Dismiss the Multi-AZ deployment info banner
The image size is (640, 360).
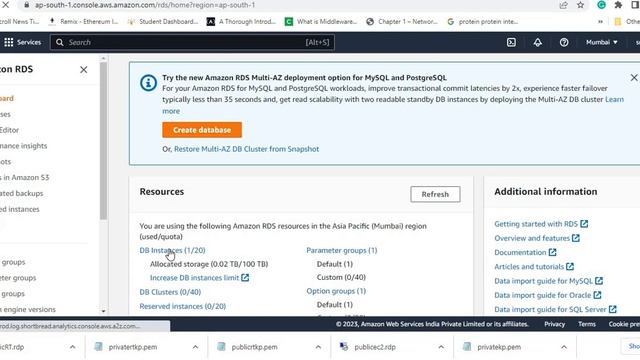[633, 78]
